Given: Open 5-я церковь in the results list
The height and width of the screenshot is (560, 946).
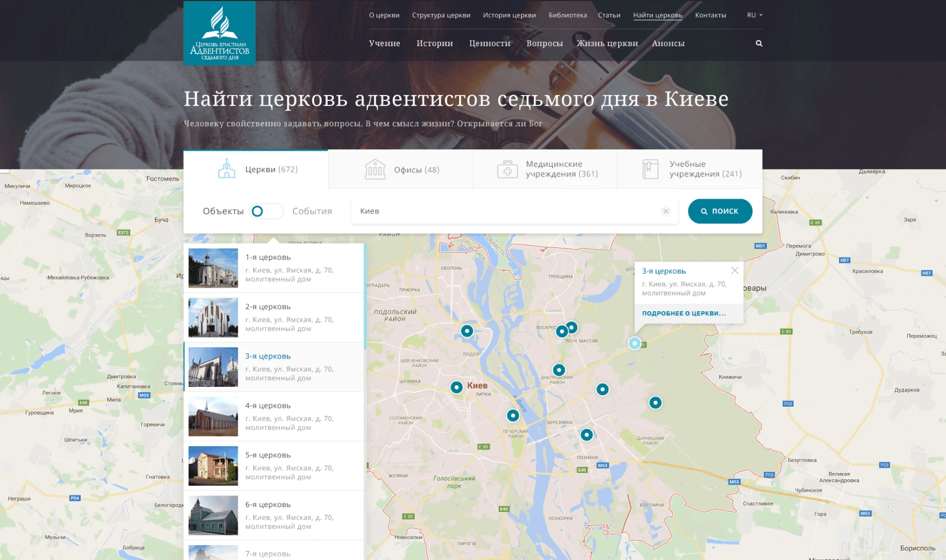Looking at the screenshot, I should point(274,466).
